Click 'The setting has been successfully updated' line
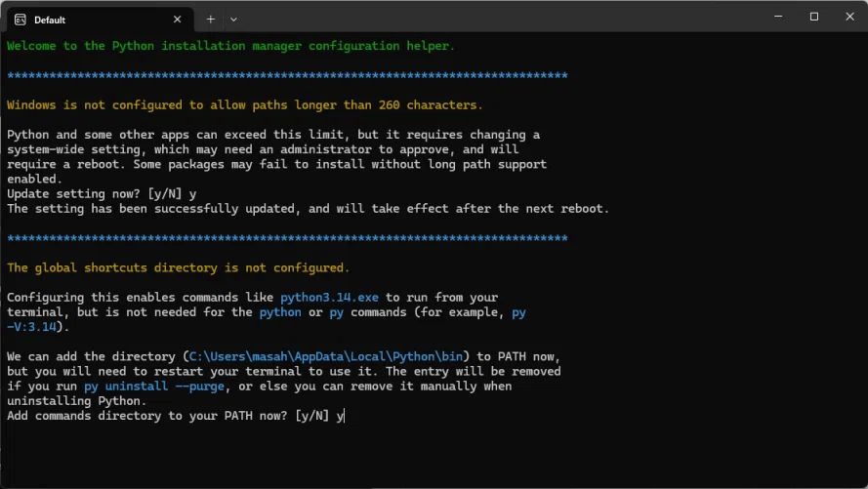The width and height of the screenshot is (868, 489). tap(308, 209)
